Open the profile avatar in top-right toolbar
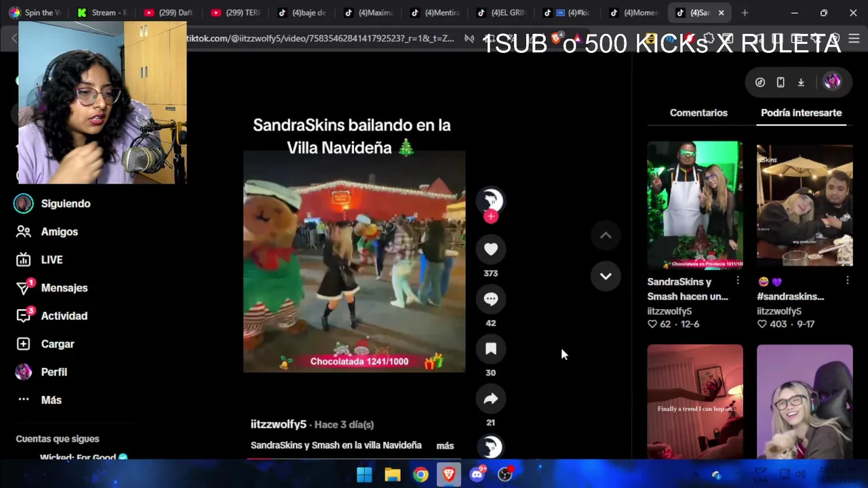The height and width of the screenshot is (488, 868). tap(832, 81)
